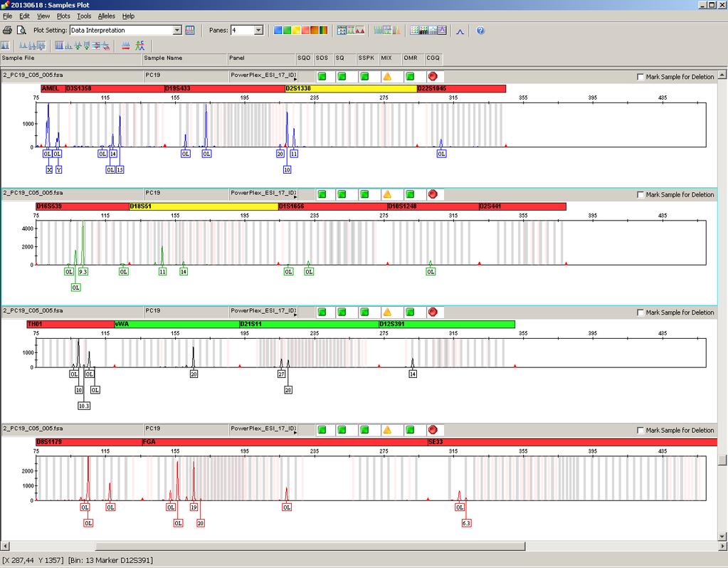
Task: Click the yellow MIX warning triangle in first pane
Action: click(387, 77)
